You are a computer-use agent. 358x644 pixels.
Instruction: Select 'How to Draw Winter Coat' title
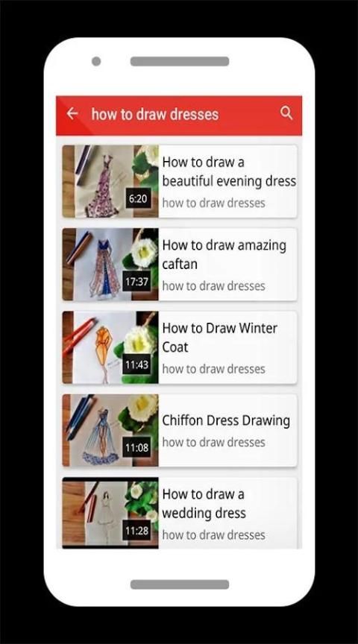click(x=219, y=338)
